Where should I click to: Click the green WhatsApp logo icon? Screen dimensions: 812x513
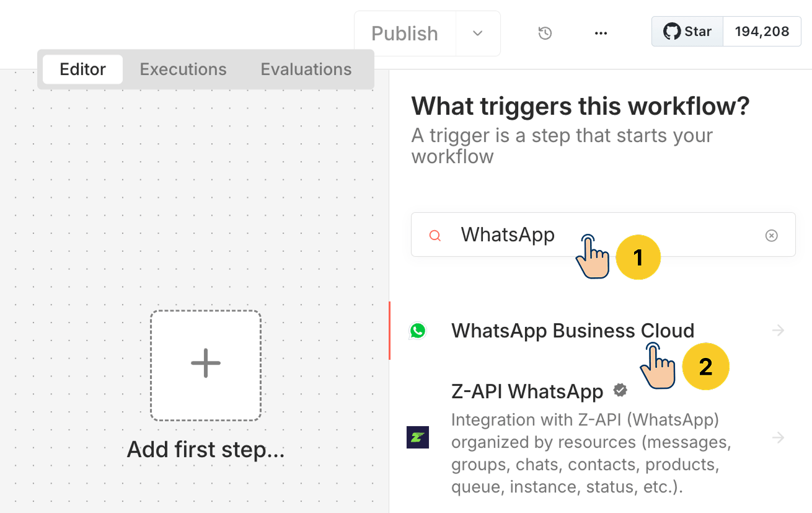coord(418,331)
